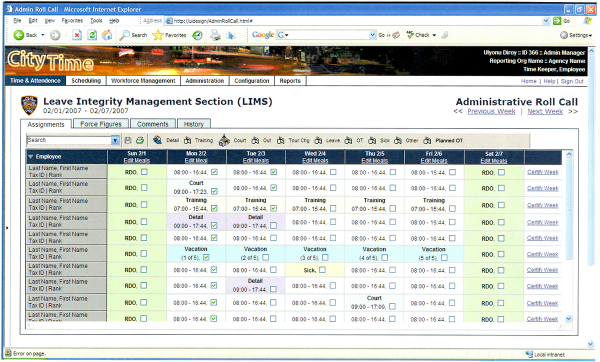
Task: Open the History tab
Action: tap(194, 124)
